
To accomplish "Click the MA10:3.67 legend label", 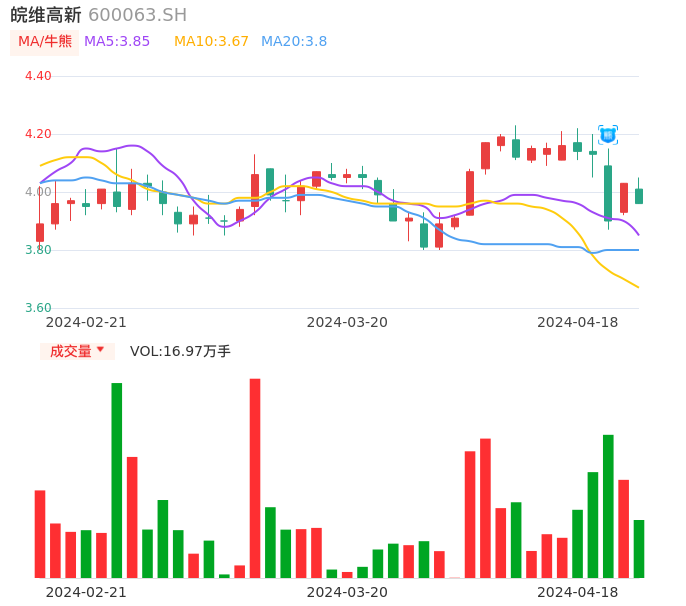I will click(x=211, y=42).
